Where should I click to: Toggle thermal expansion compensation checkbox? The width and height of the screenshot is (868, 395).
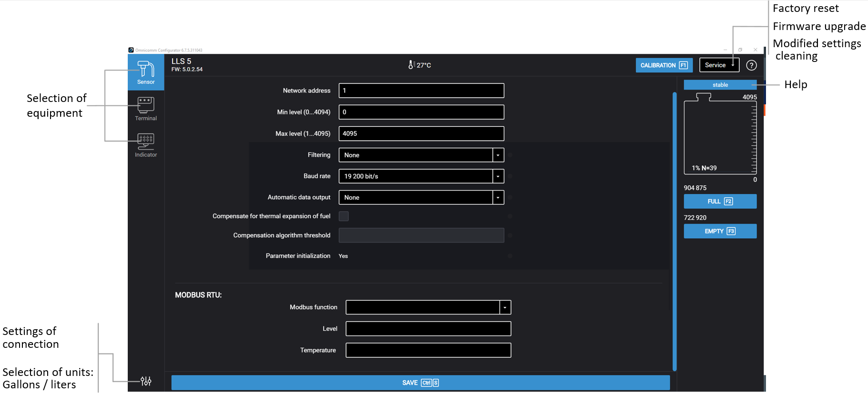[x=344, y=216]
